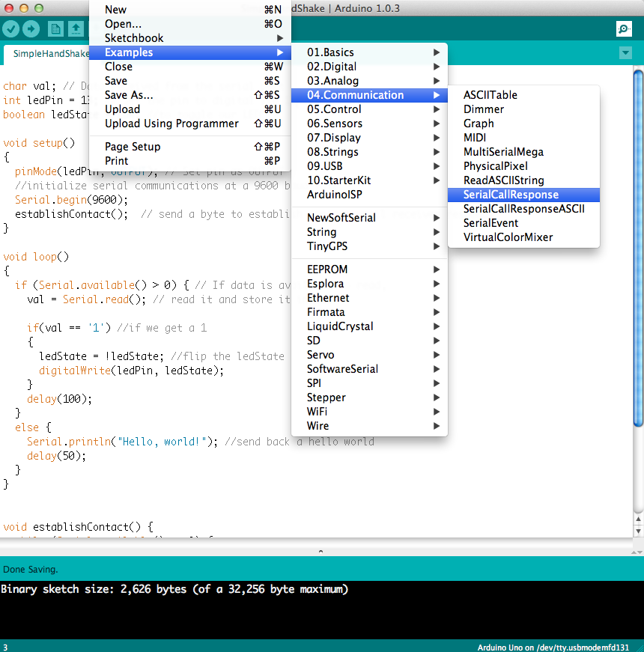Click the New sketch document icon
The width and height of the screenshot is (644, 652).
(55, 28)
